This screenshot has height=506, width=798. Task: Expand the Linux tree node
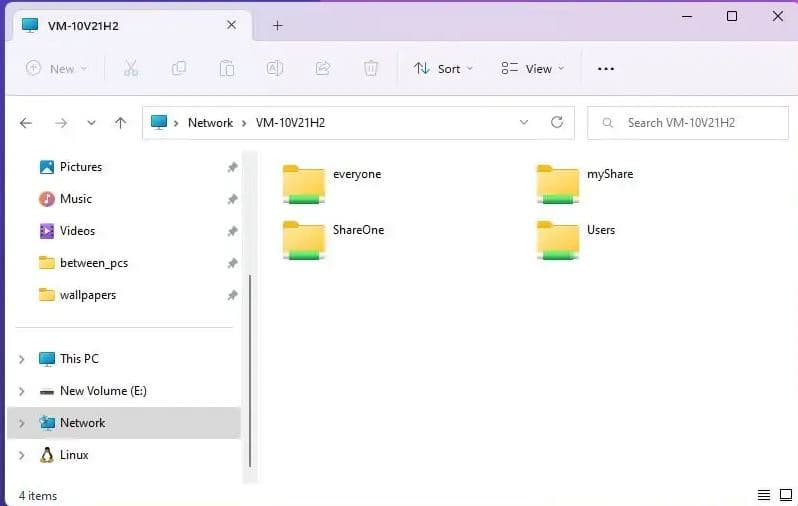(22, 455)
